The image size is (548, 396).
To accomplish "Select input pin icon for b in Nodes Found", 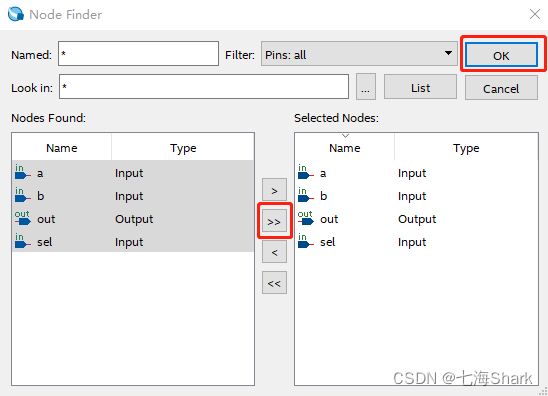I will [22, 195].
